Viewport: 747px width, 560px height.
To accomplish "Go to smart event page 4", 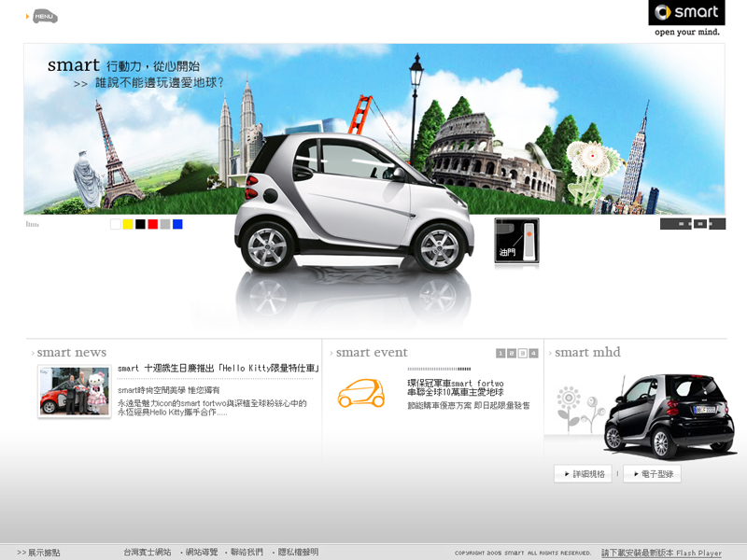I will click(x=533, y=353).
